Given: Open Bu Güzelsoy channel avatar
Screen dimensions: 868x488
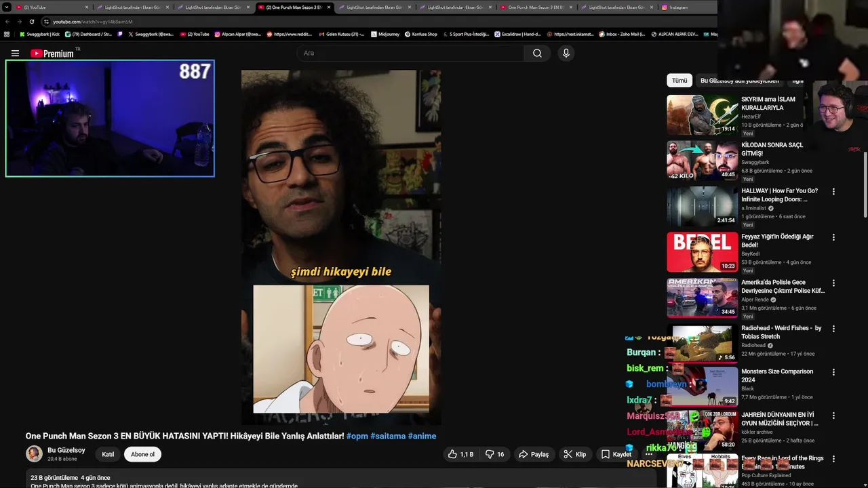Looking at the screenshot, I should pyautogui.click(x=34, y=454).
